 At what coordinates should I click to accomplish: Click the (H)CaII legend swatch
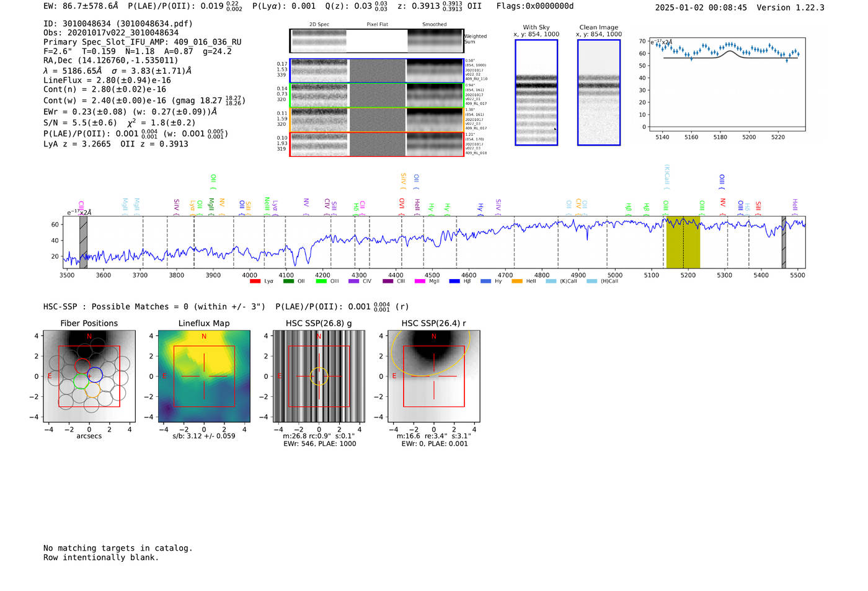point(591,282)
